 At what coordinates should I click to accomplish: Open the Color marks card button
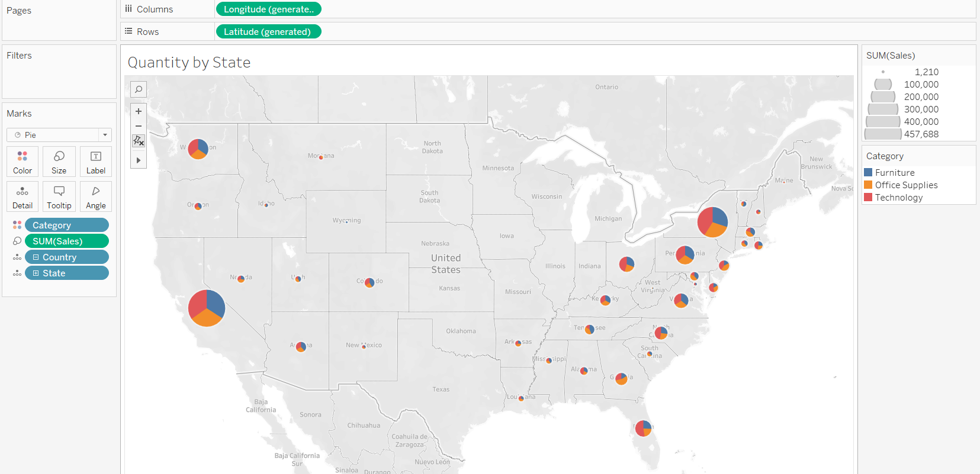[x=23, y=162]
